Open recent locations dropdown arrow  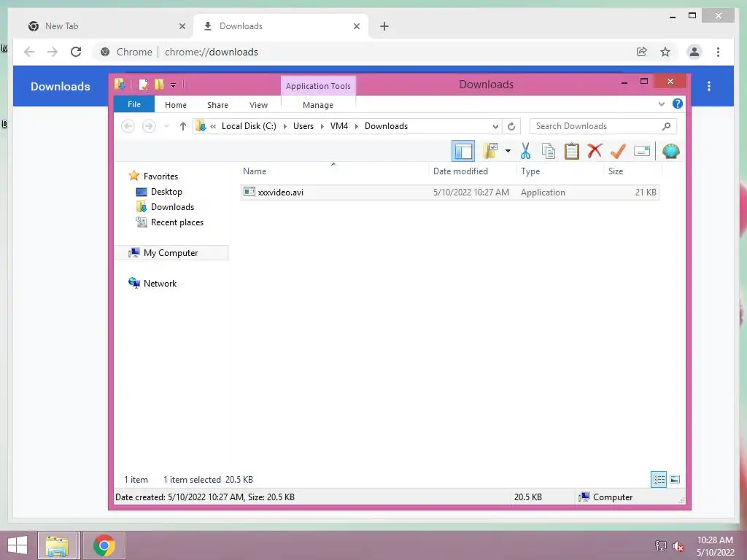tap(166, 126)
